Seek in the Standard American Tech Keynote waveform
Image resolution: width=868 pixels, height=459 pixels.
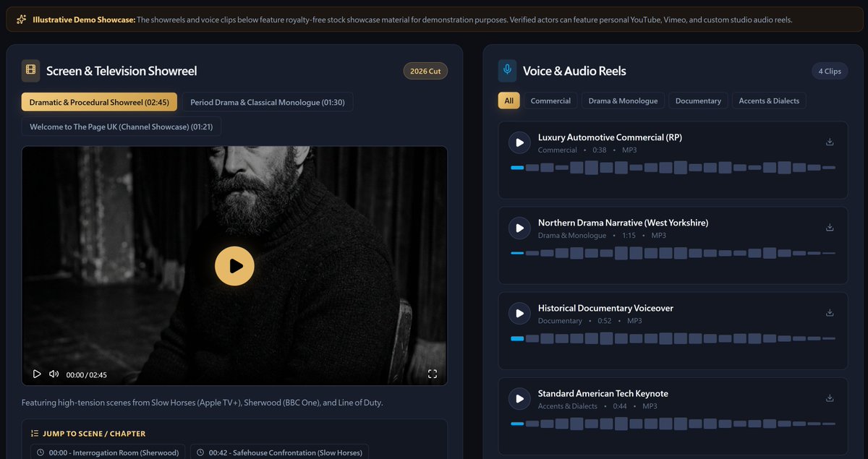[x=673, y=424]
